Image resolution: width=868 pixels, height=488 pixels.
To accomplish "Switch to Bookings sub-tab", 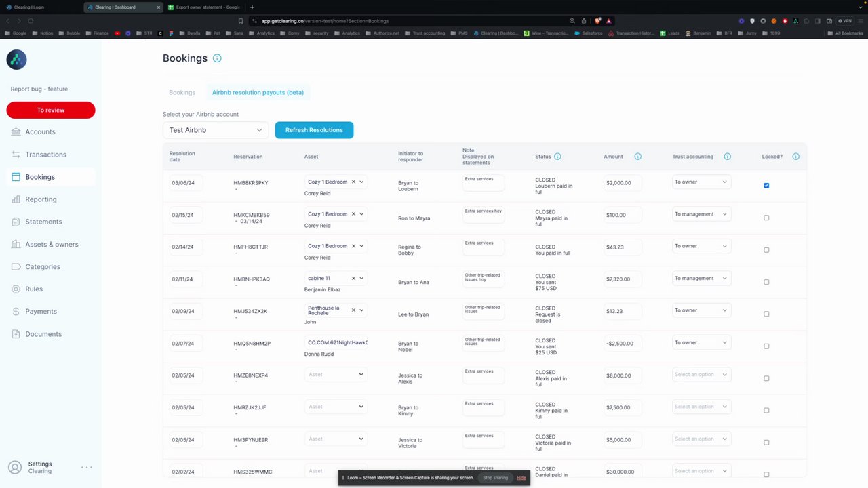I will tap(182, 92).
